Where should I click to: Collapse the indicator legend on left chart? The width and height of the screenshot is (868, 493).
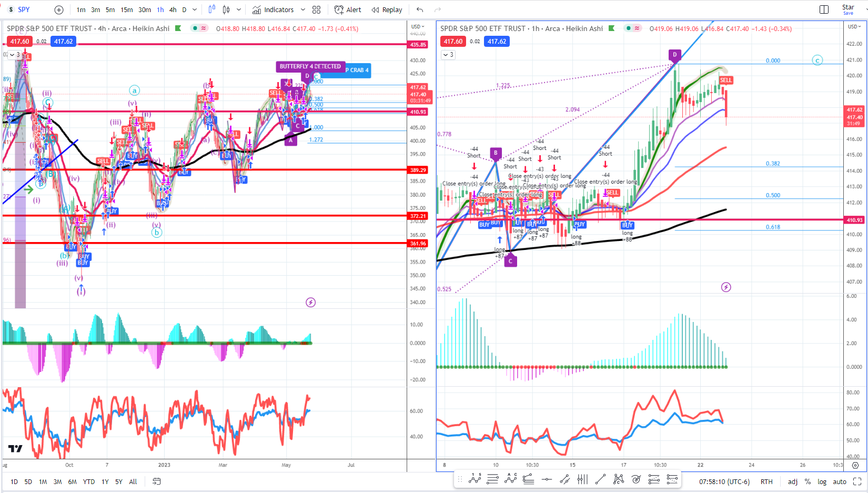14,55
